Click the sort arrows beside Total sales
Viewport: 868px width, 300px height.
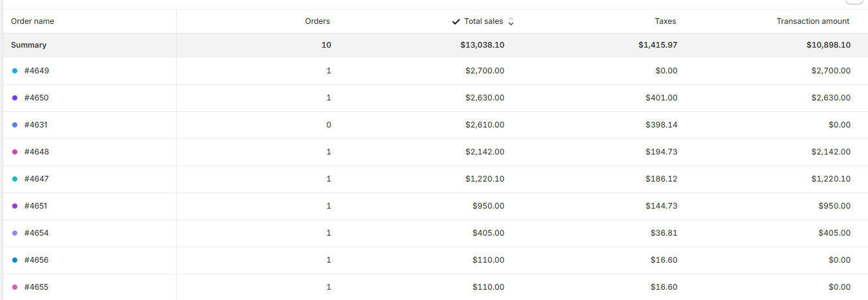click(x=511, y=21)
